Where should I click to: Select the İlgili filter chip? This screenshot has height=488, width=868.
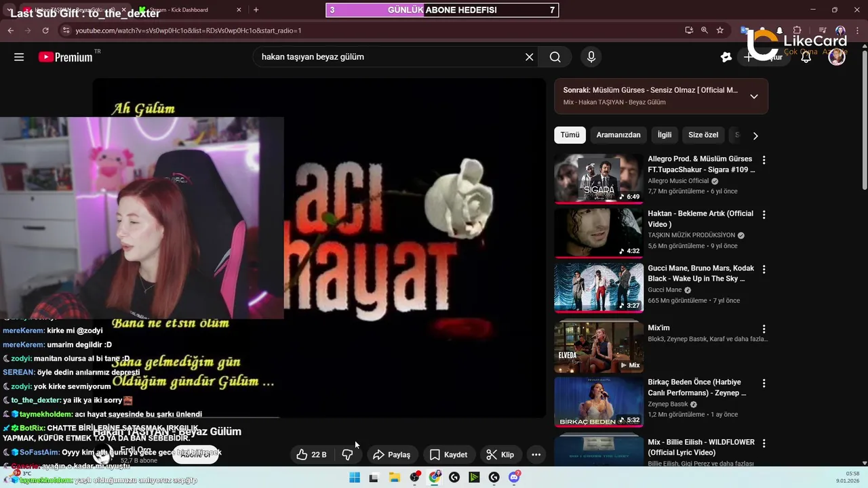pyautogui.click(x=665, y=135)
